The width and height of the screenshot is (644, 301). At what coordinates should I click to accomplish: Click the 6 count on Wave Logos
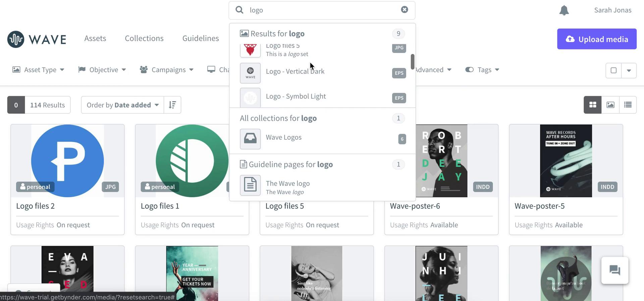pyautogui.click(x=402, y=139)
